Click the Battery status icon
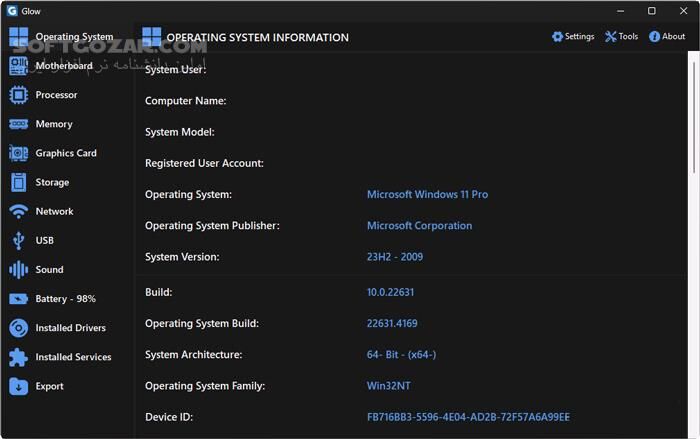The image size is (700, 439). pos(18,299)
